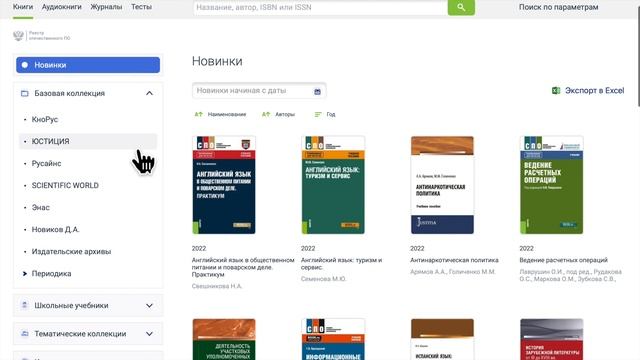Open cover of Английский язык в общественном питании
The height and width of the screenshot is (360, 640).
tap(224, 185)
